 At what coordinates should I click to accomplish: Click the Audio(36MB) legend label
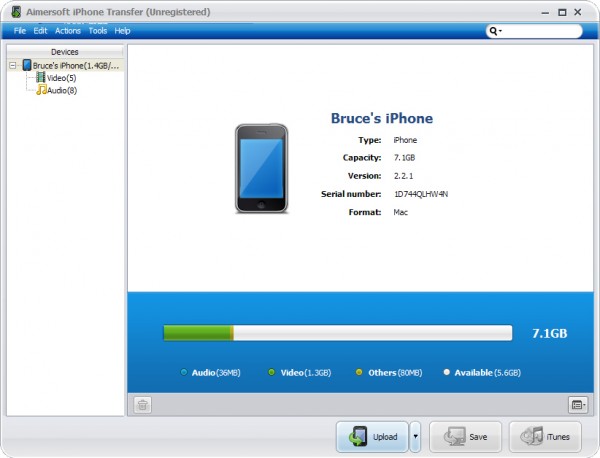(x=216, y=373)
